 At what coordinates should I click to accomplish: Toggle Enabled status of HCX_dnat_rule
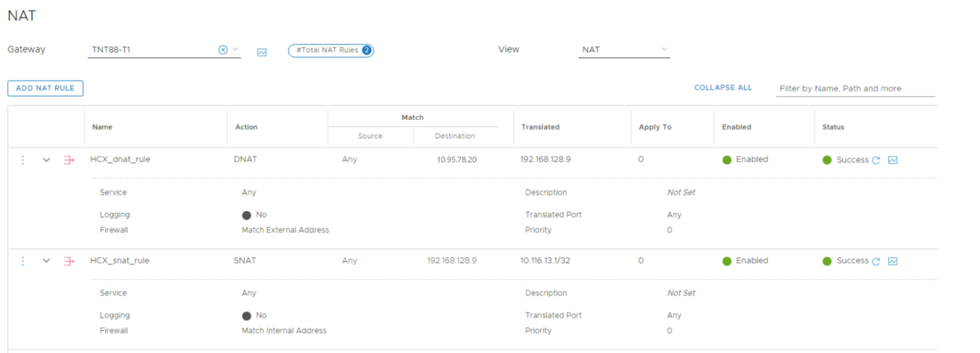[727, 160]
